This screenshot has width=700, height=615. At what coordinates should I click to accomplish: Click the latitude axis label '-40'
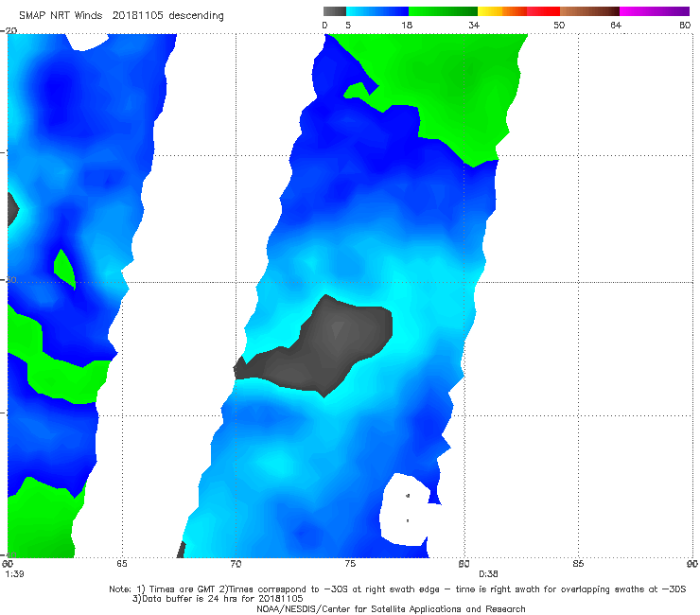9,554
